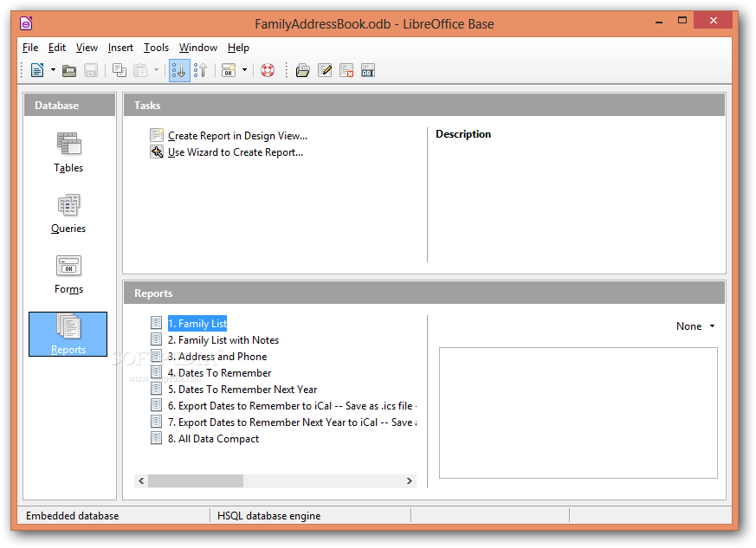This screenshot has height=548, width=756.
Task: Click the Rename report icon
Action: coord(368,71)
